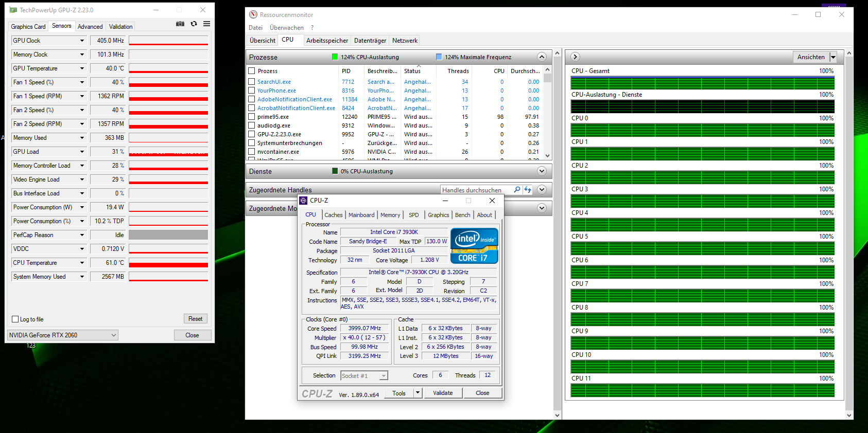868x433 pixels.
Task: Tick the checkbox for prime95.exe
Action: pyautogui.click(x=252, y=117)
